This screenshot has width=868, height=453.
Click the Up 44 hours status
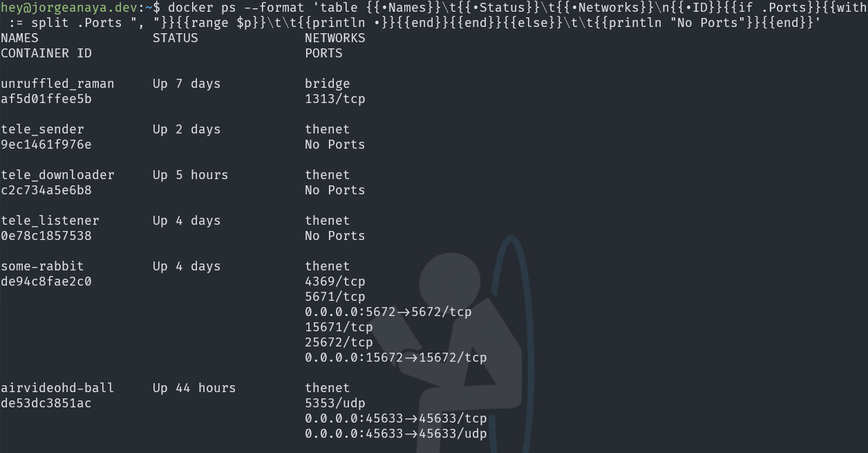coord(194,388)
